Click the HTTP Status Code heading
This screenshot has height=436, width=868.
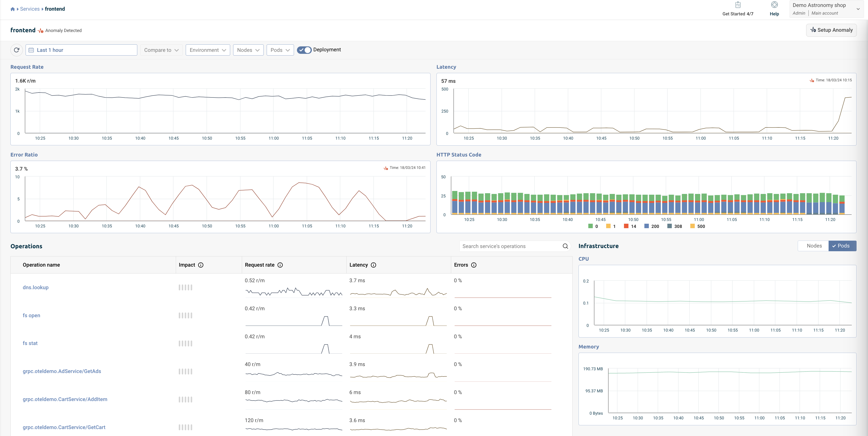459,155
